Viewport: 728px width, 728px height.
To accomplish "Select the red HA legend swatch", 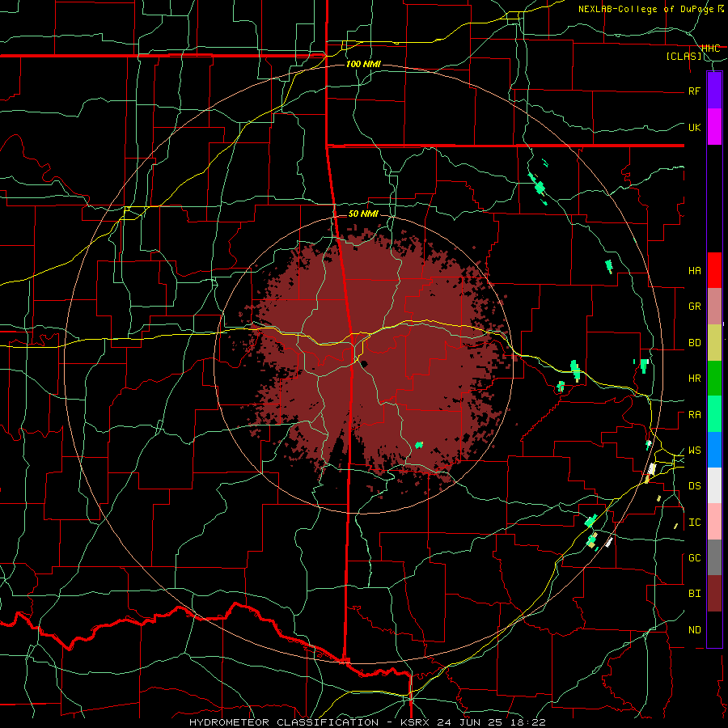I will point(714,270).
